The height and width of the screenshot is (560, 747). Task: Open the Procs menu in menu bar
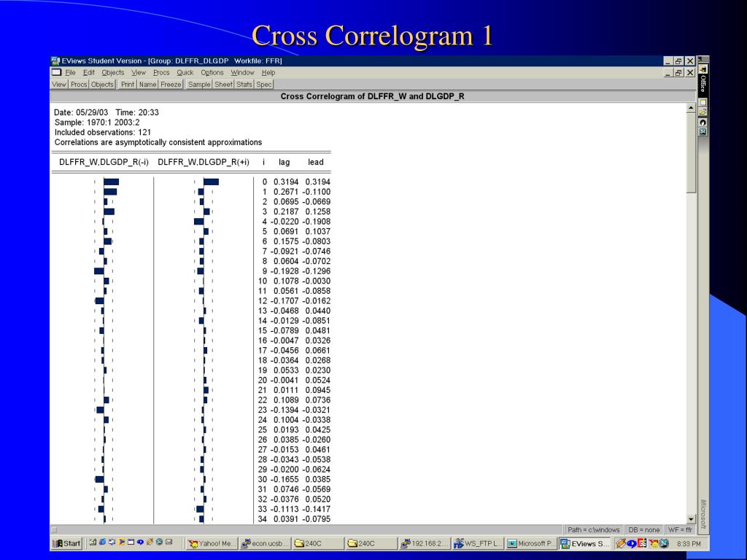pos(161,72)
